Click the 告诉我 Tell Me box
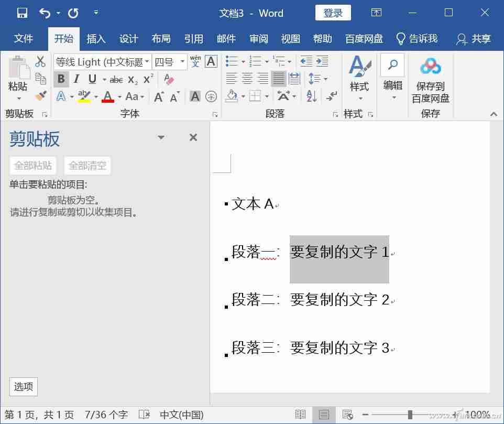The height and width of the screenshot is (424, 504). [417, 39]
